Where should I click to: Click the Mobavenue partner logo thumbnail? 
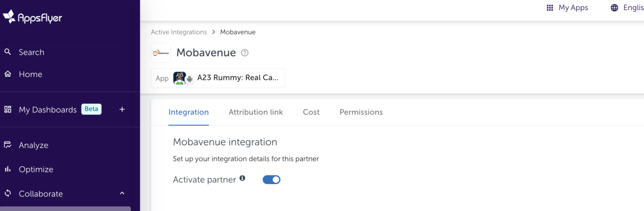pos(161,53)
